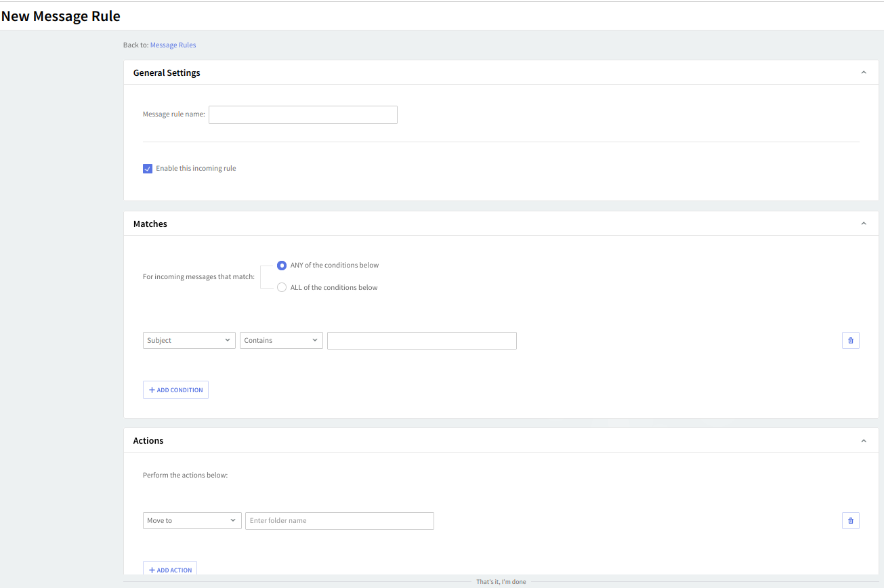
Task: Focus the Message rule name field
Action: point(303,114)
